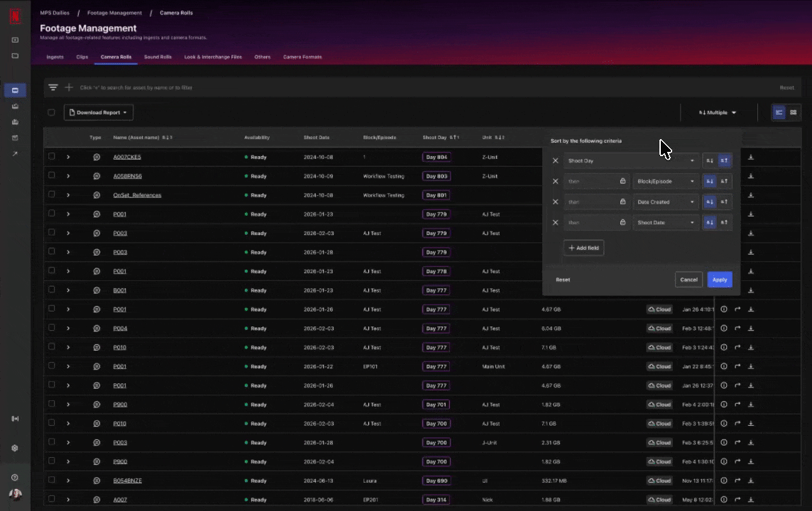Select the checkbox for row A058RNS6
Image resolution: width=812 pixels, height=511 pixels.
click(x=51, y=176)
